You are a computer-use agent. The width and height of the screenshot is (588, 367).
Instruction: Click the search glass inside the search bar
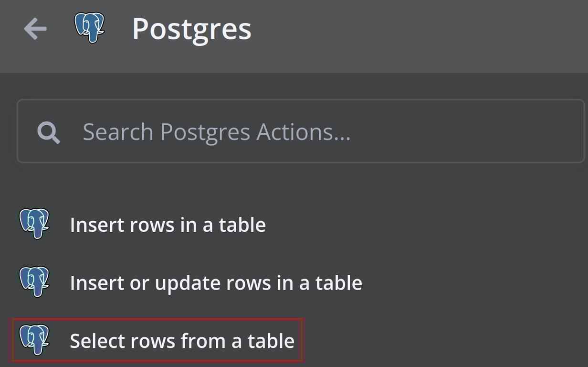(48, 131)
